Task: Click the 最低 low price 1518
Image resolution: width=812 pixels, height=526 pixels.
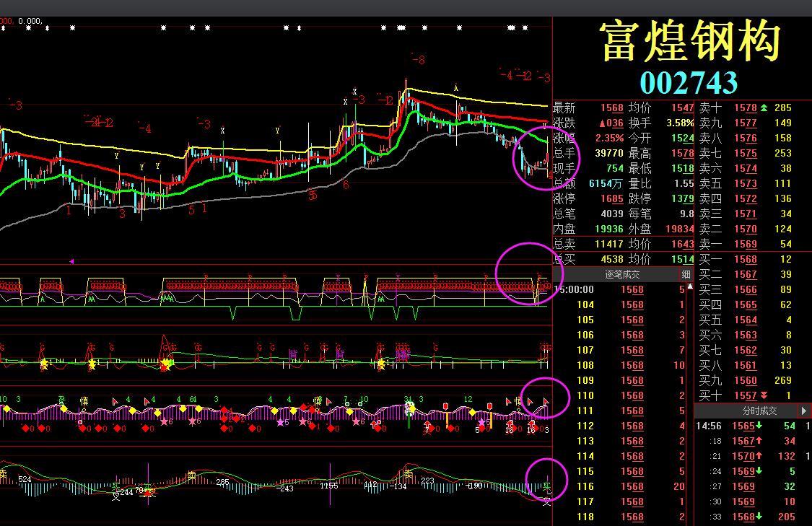Action: [x=683, y=168]
